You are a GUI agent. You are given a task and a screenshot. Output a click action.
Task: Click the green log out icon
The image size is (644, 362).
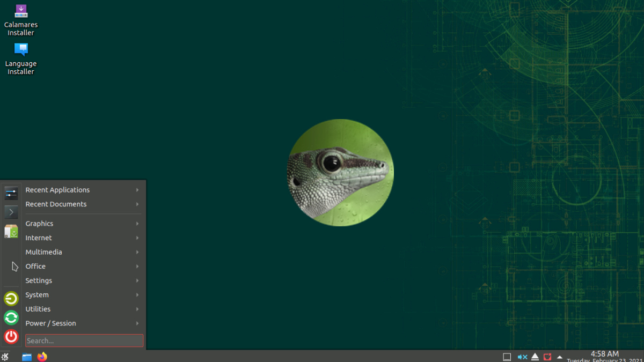pos(11,299)
